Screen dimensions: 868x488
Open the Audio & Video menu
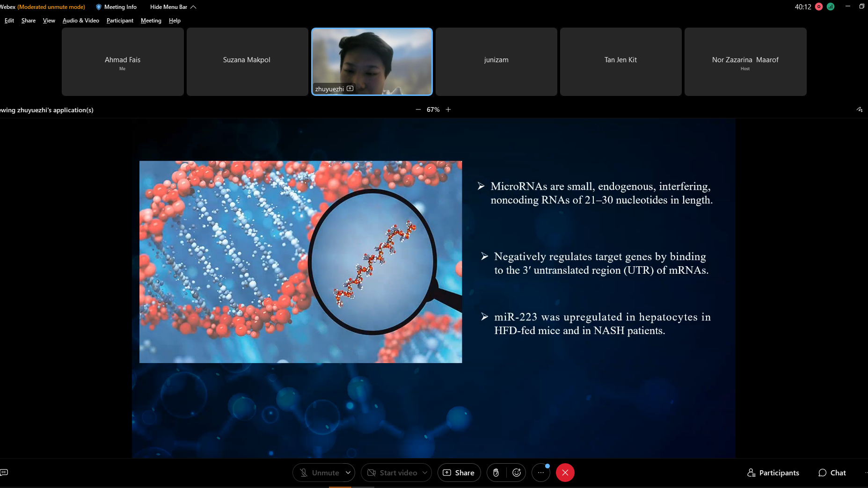[81, 21]
